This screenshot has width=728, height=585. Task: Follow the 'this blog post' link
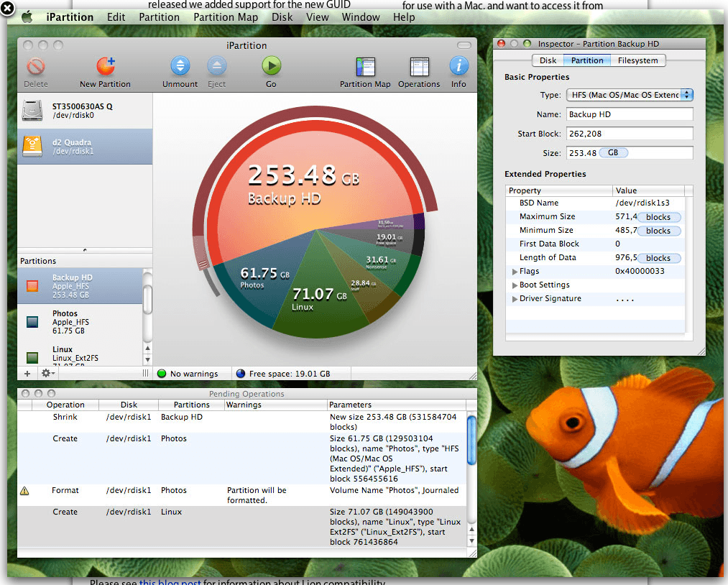tap(170, 581)
